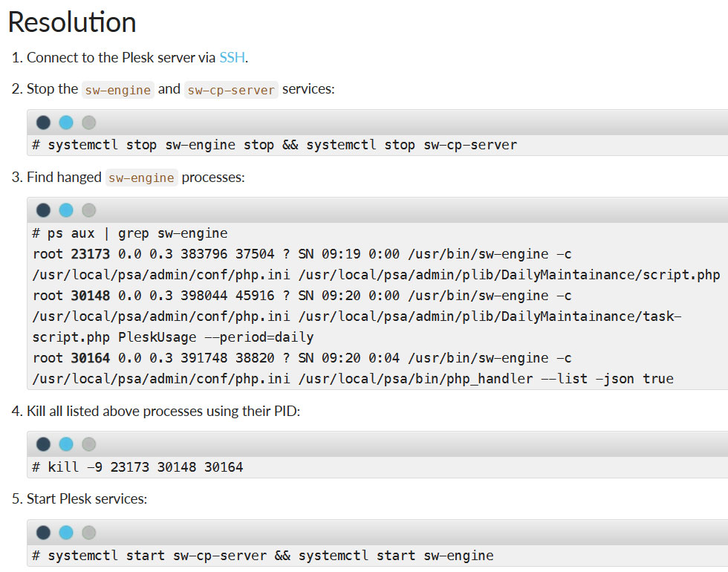Viewport: 728px width, 572px height.
Task: Click gray dot in systemctl stop code block
Action: [88, 123]
